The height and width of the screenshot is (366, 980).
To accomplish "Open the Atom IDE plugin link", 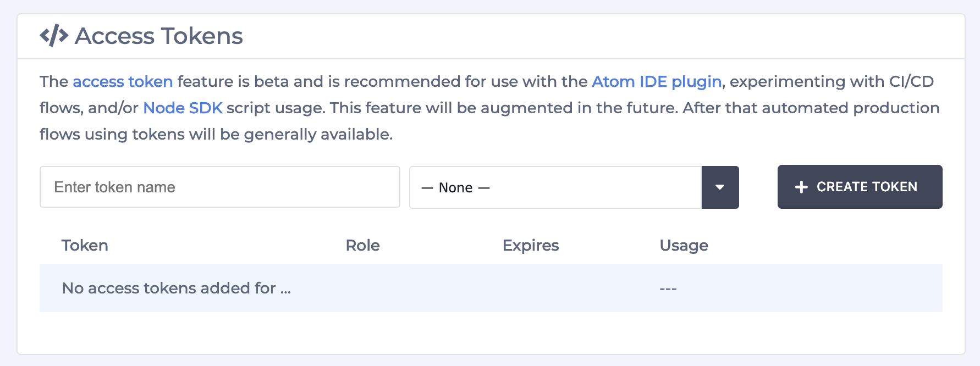I will click(657, 81).
